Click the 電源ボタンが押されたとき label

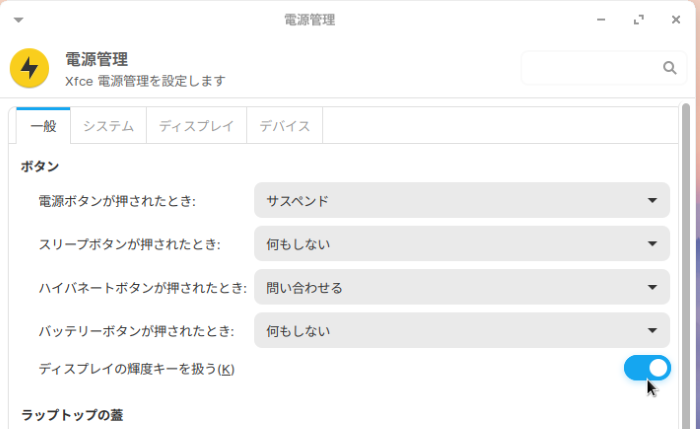pos(117,201)
